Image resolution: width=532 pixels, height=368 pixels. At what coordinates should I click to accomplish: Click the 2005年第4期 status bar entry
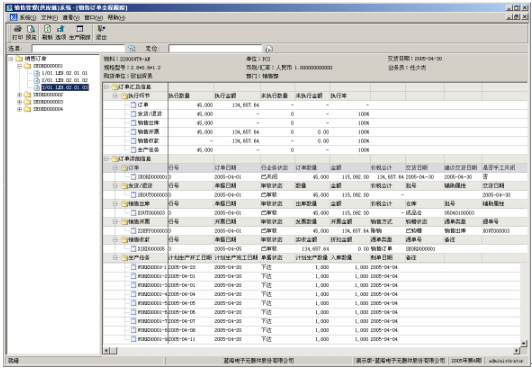467,361
